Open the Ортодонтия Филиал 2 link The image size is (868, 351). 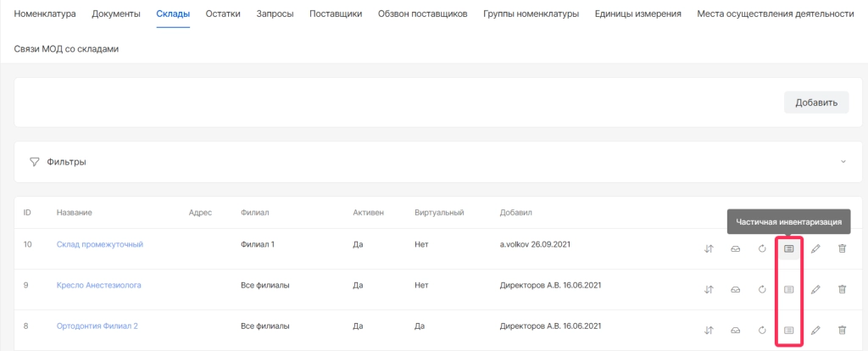(x=97, y=326)
